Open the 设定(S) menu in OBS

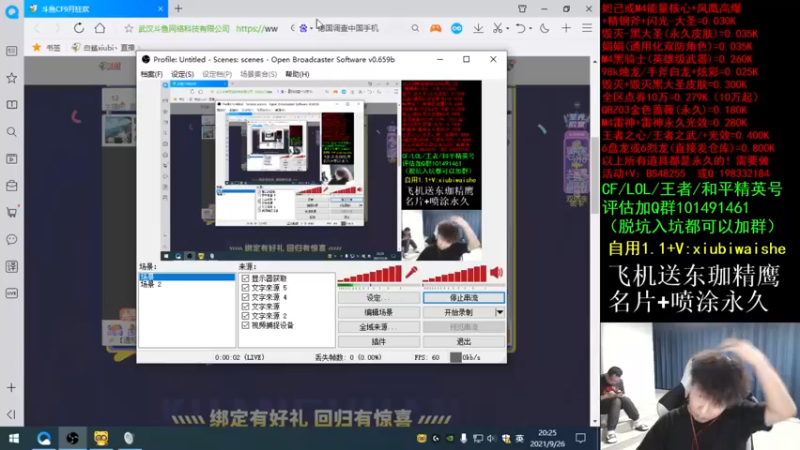182,74
